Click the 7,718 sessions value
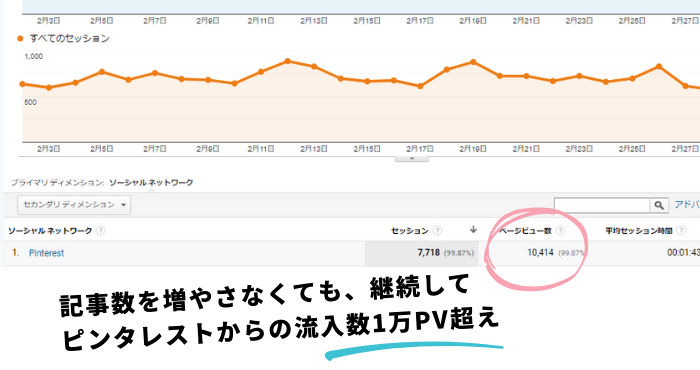 pos(429,253)
